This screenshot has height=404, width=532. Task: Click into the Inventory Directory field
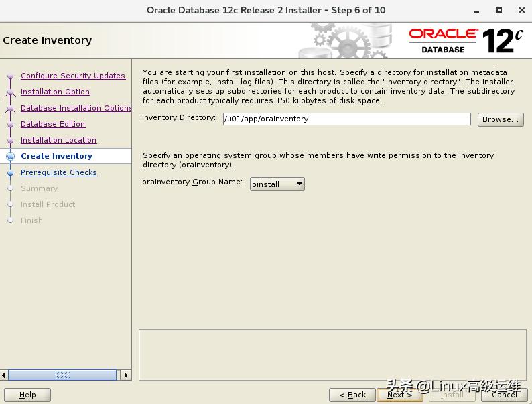click(x=347, y=119)
